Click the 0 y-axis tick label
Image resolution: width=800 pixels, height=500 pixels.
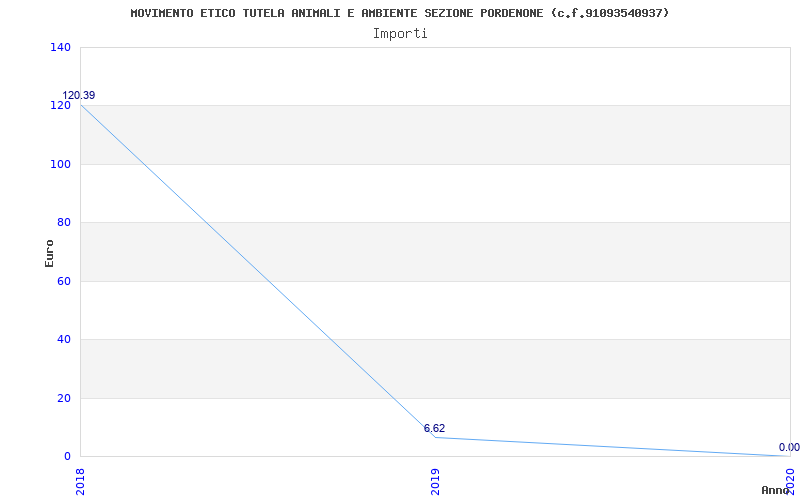pos(67,456)
